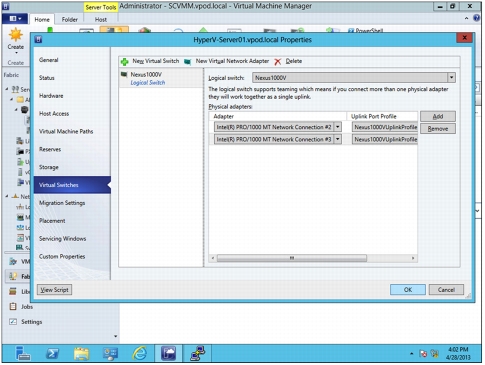Open Internet Explorer from the taskbar
The image size is (485, 365).
point(140,354)
